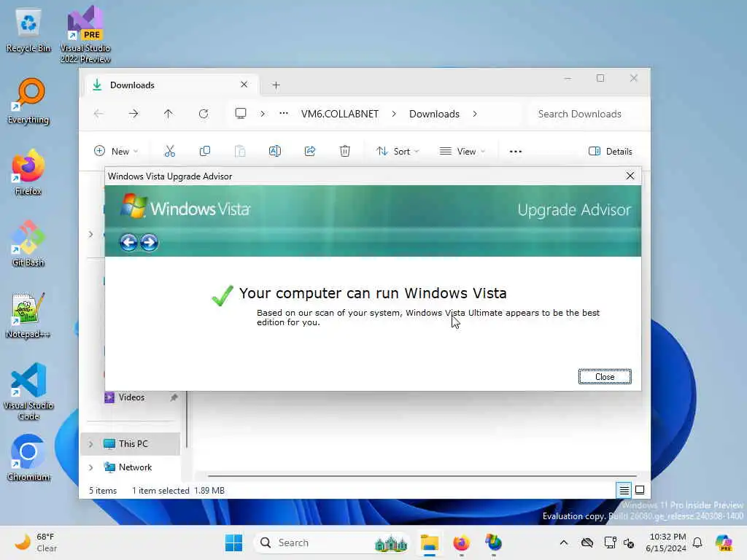Image resolution: width=747 pixels, height=560 pixels.
Task: Open the Windows Start menu
Action: click(233, 542)
